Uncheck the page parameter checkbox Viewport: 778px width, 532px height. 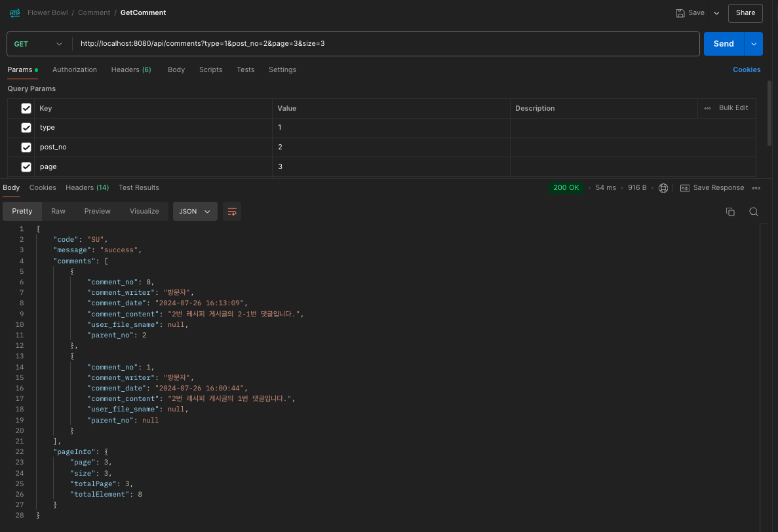tap(26, 166)
